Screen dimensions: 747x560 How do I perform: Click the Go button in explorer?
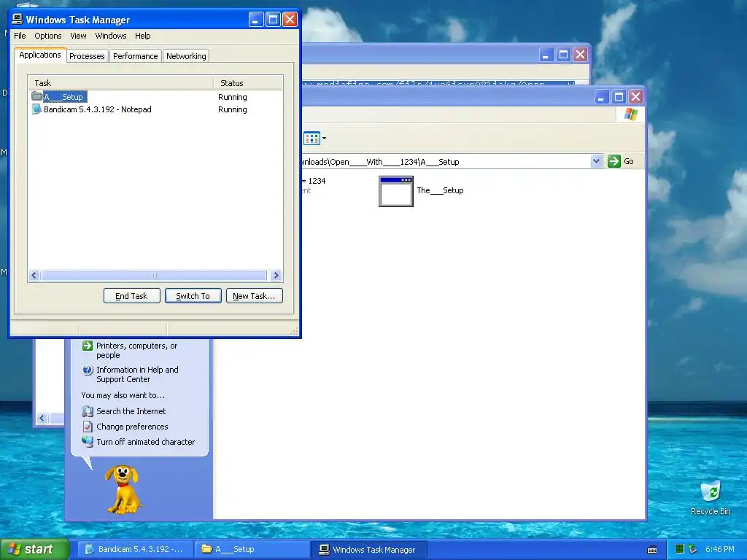coord(622,161)
